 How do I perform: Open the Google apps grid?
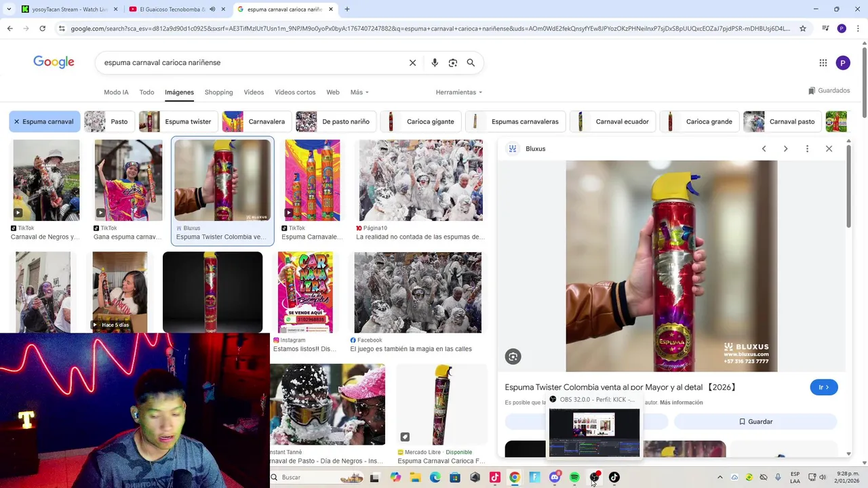[x=823, y=63]
